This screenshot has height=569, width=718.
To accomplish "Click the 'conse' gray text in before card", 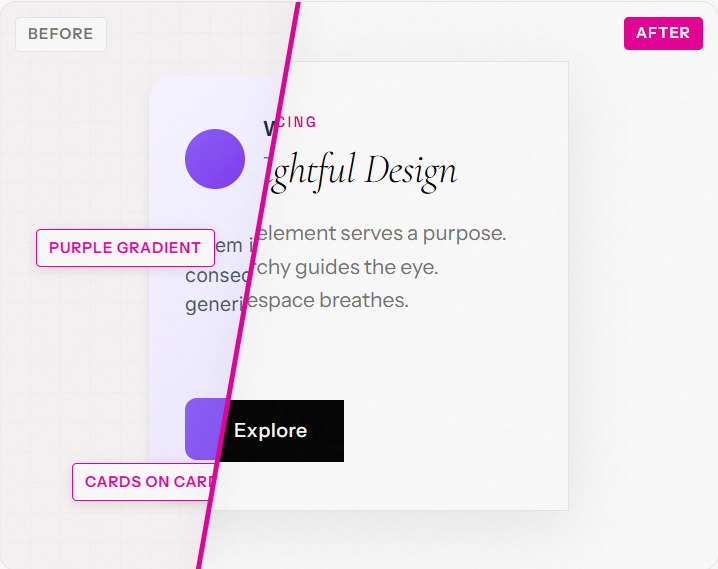I will [x=217, y=276].
